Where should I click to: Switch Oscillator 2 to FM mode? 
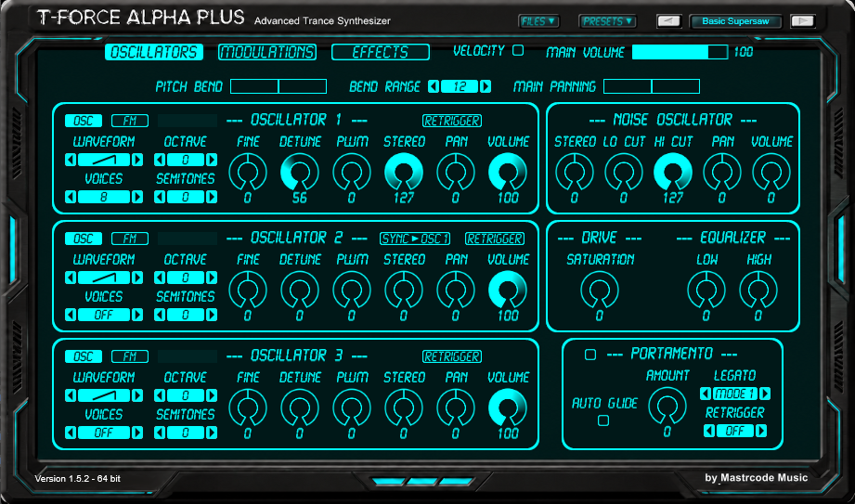click(x=130, y=239)
